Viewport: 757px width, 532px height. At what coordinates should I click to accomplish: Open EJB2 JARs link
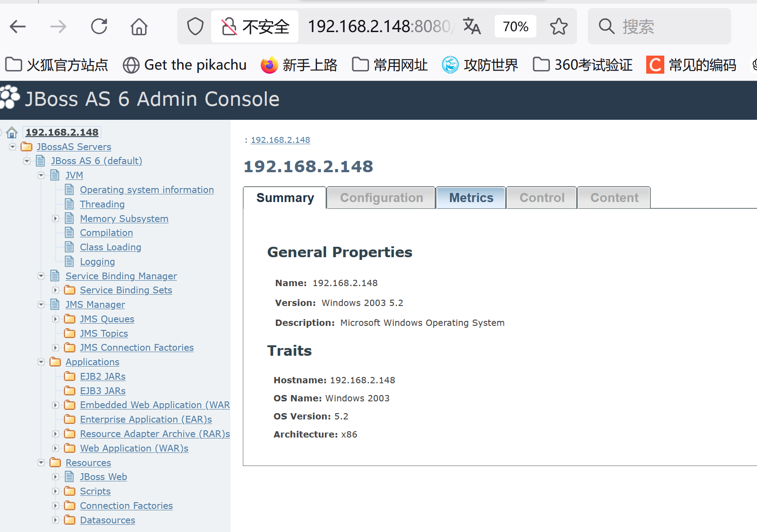103,377
